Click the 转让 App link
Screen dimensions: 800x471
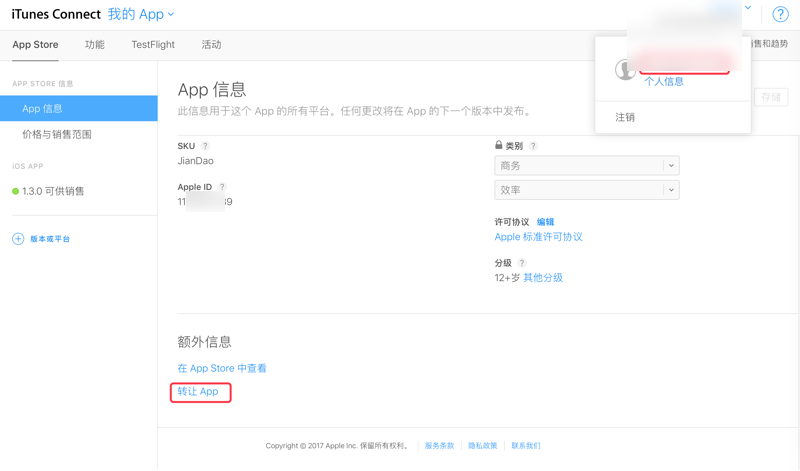pyautogui.click(x=198, y=391)
